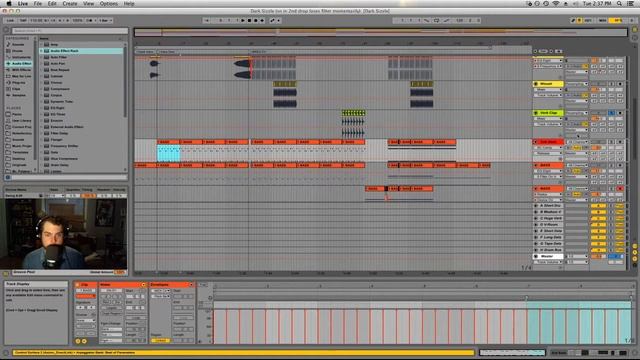Open macOS Spotlight search
Image resolution: width=640 pixels, height=360 pixels.
(x=620, y=3)
